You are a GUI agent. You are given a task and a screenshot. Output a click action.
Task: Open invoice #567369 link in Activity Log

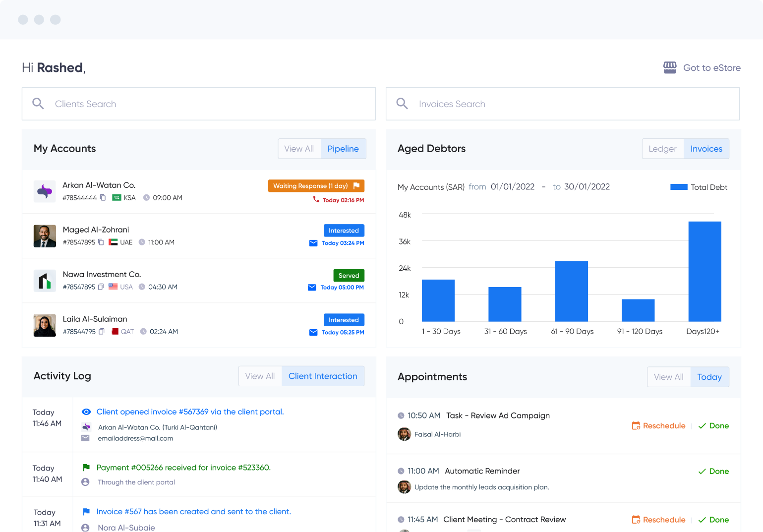190,412
